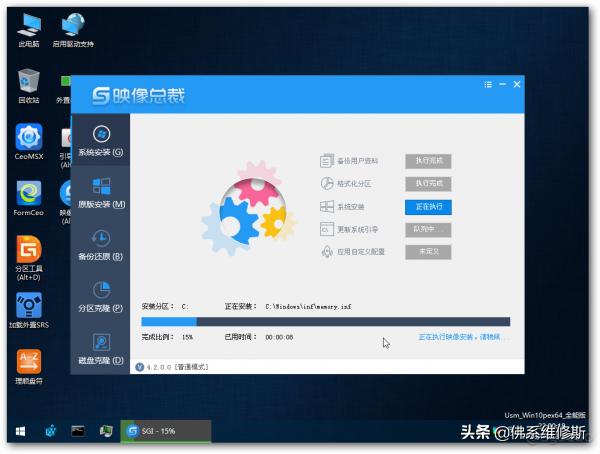This screenshot has width=600, height=454.
Task: Select the 系统安装 (G) sidebar tab
Action: 101,140
